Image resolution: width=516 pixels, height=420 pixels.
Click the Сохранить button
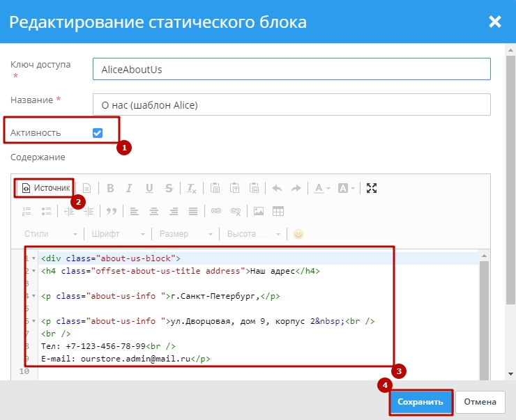coord(420,402)
